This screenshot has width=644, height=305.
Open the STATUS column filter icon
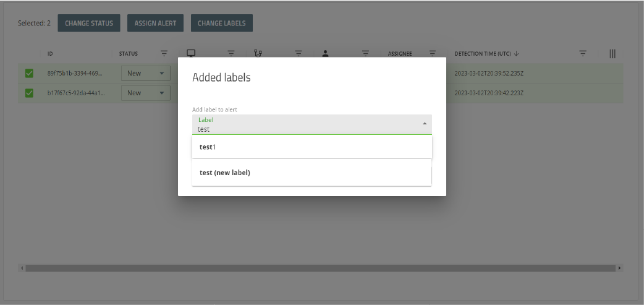click(x=164, y=53)
